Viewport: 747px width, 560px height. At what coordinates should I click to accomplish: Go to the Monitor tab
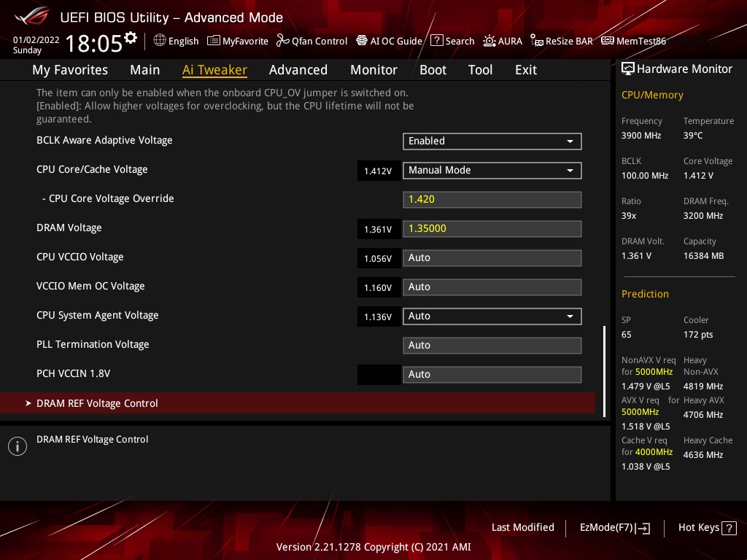373,70
